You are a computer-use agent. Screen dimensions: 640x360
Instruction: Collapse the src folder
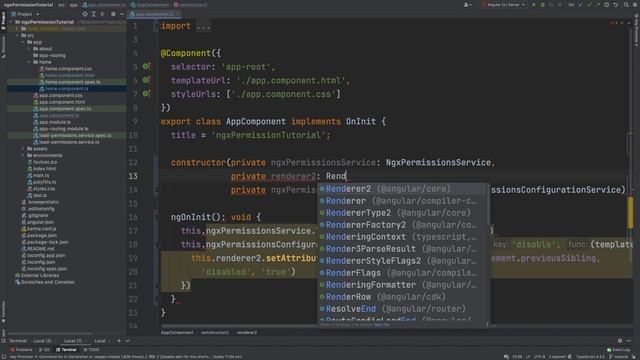pos(17,36)
